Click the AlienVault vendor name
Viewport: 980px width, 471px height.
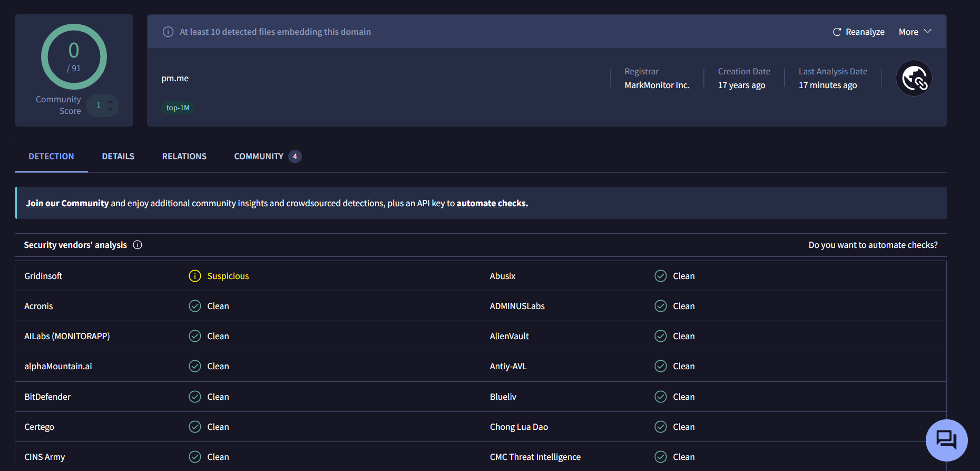tap(509, 336)
